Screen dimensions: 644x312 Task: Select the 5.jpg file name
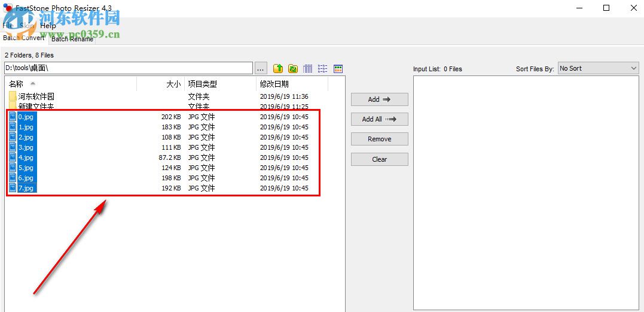26,168
